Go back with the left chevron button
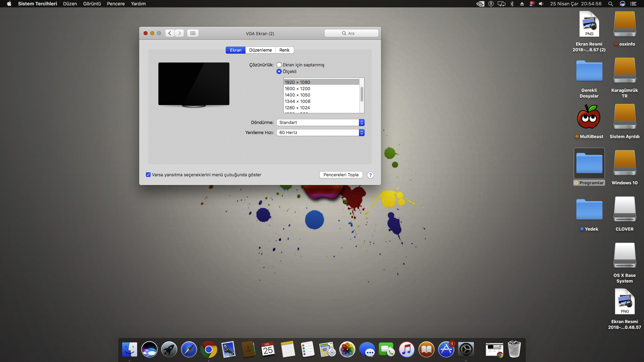This screenshot has width=644, height=362. pyautogui.click(x=170, y=33)
